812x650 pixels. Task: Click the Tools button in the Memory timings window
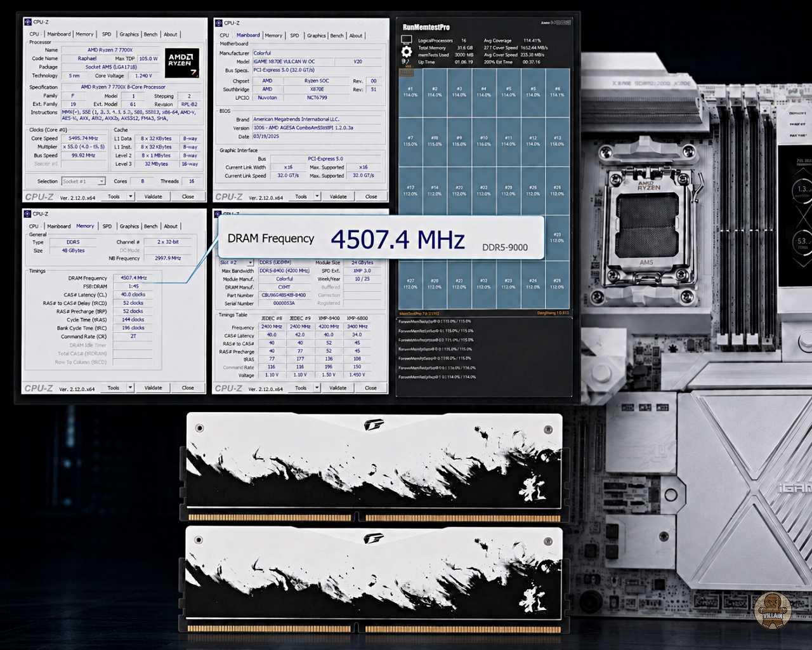pos(113,388)
